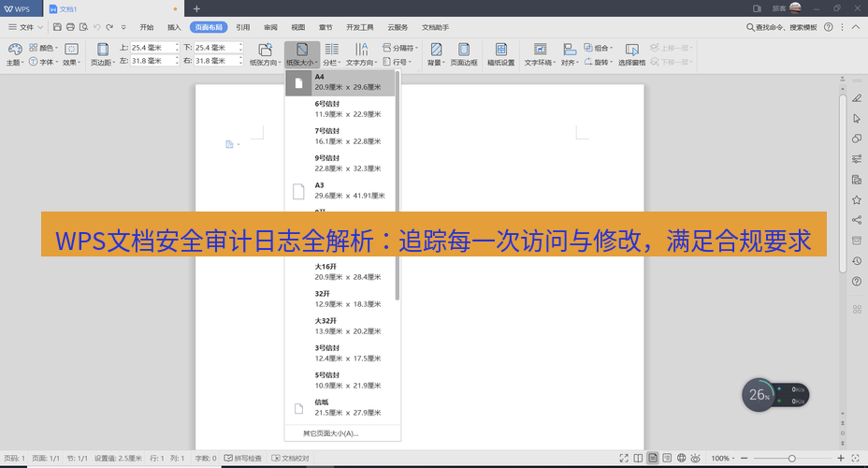Viewport: 868px width, 468px height.
Task: Open the 分栏 columns button
Action: pos(332,54)
